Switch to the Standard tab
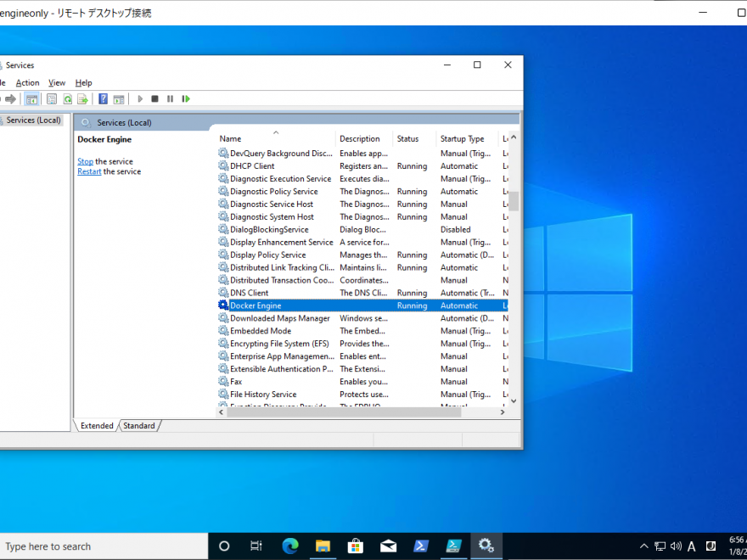 tap(139, 426)
